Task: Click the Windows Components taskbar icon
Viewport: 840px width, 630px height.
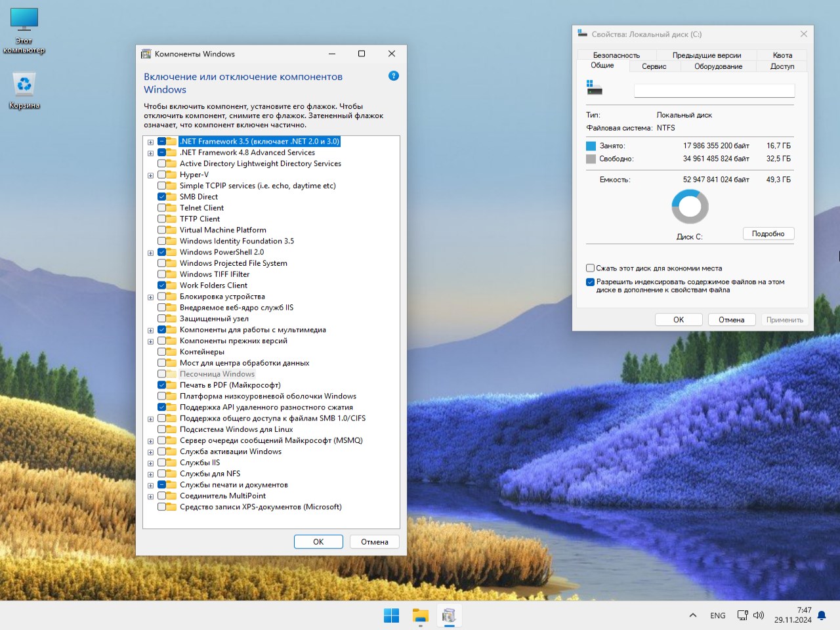Action: click(x=449, y=616)
